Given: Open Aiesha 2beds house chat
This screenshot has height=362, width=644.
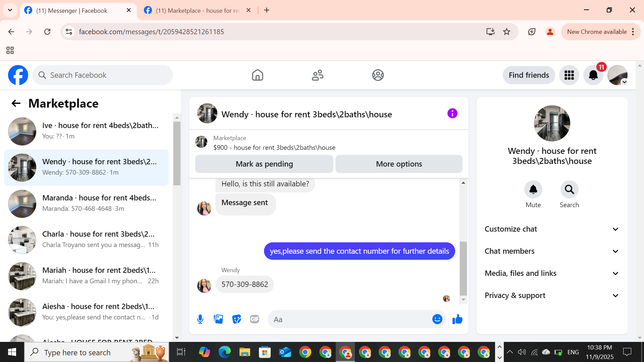Looking at the screenshot, I should point(86,312).
